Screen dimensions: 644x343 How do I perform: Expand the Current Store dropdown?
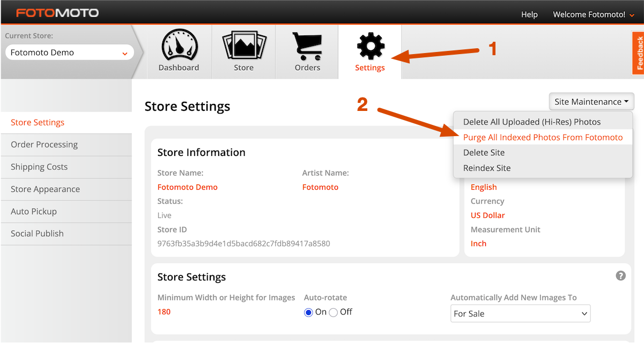pos(70,53)
